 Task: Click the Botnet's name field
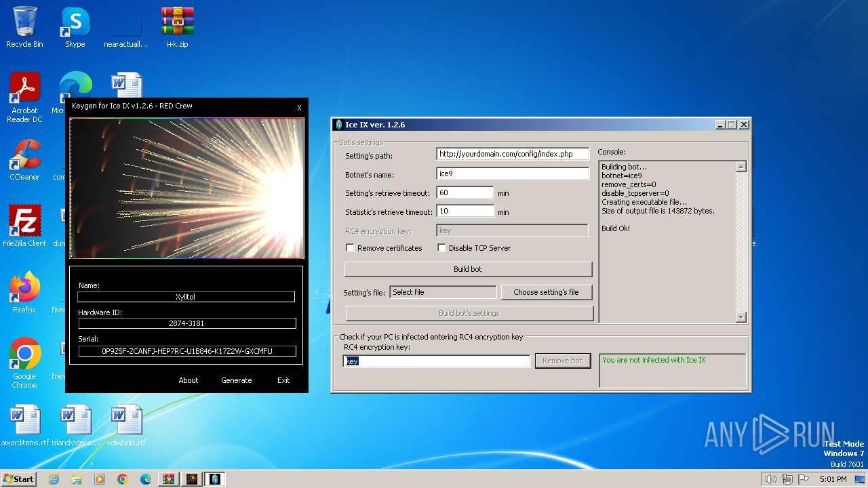513,174
